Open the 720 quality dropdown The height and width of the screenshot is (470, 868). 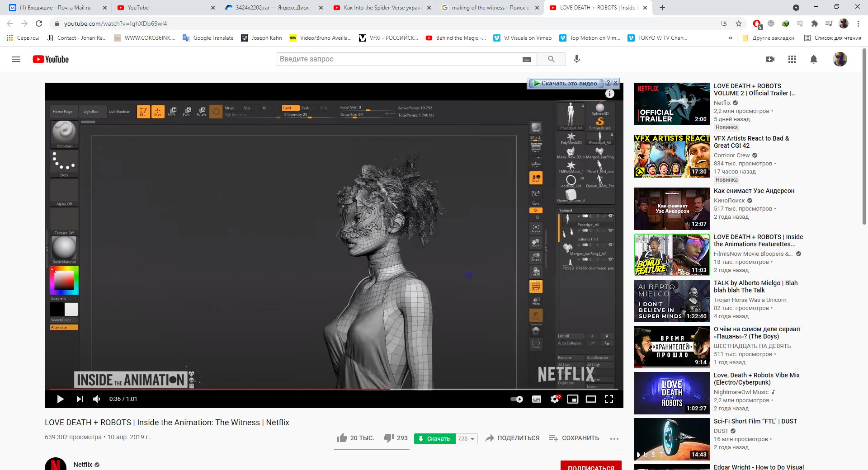point(466,439)
